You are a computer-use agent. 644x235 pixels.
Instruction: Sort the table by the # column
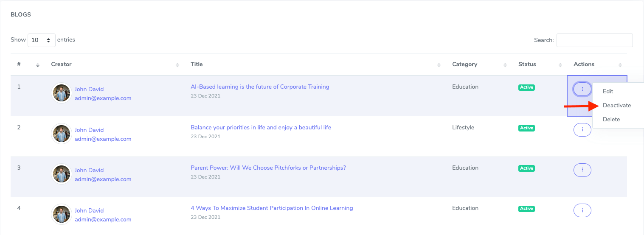38,65
